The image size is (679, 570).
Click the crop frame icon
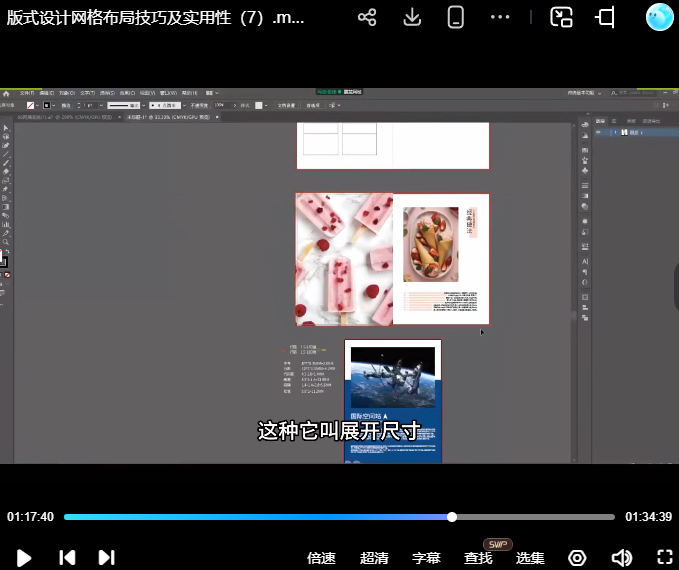click(x=605, y=18)
